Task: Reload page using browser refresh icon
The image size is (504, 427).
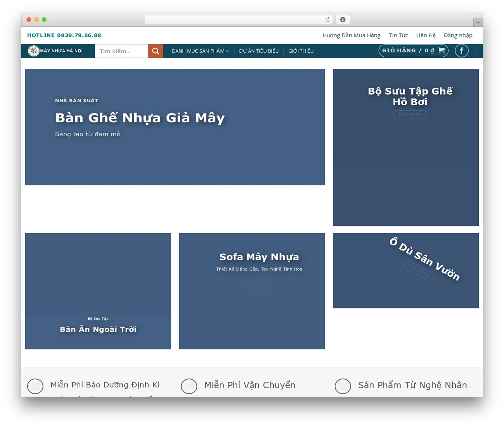Action: pos(328,20)
